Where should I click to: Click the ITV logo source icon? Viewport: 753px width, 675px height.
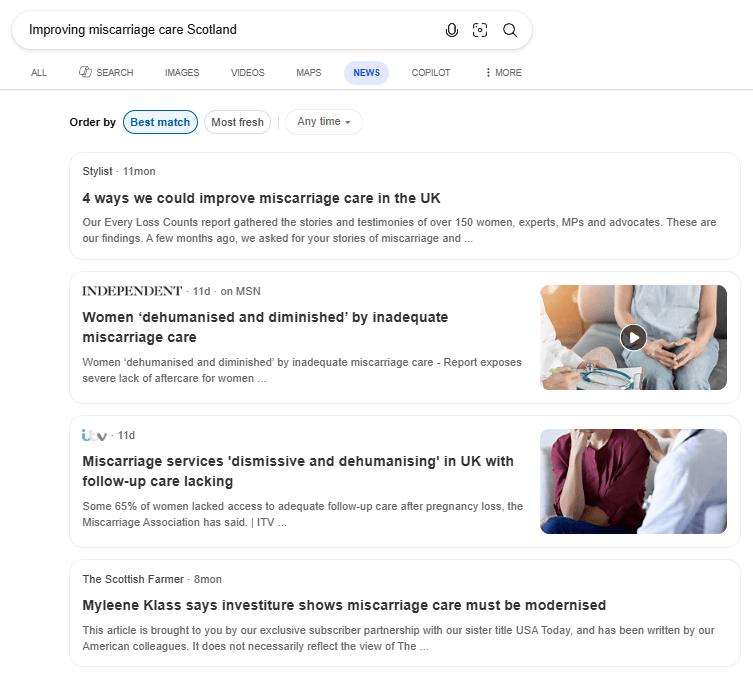tap(94, 435)
